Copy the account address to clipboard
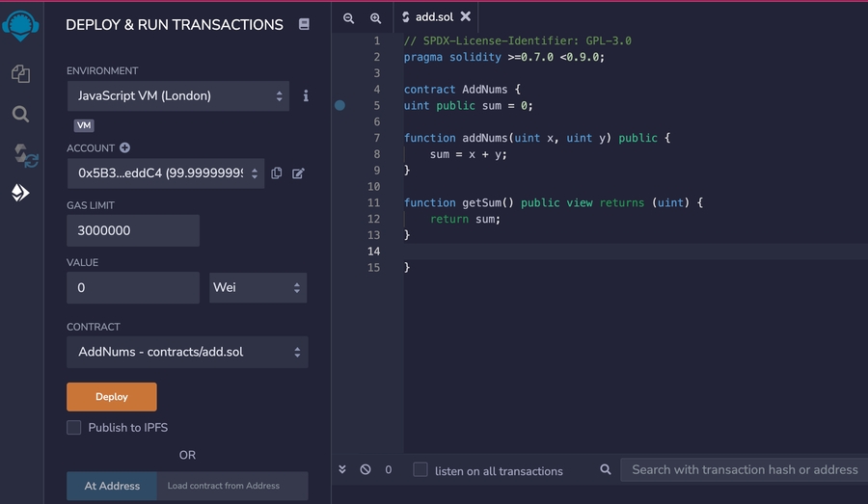 [277, 173]
